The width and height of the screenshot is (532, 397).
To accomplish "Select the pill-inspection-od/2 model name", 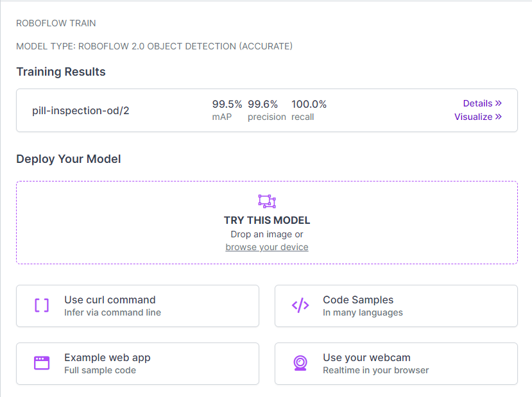I will point(80,110).
